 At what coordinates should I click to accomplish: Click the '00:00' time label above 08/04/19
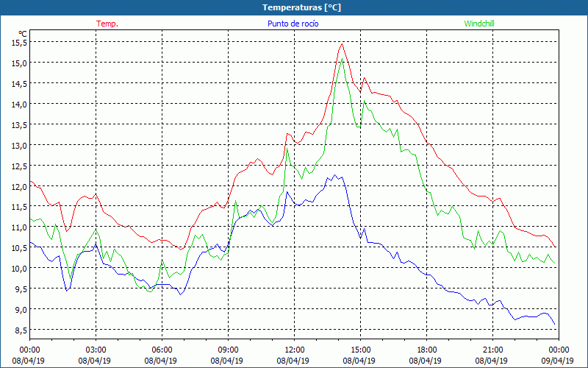[x=29, y=350]
